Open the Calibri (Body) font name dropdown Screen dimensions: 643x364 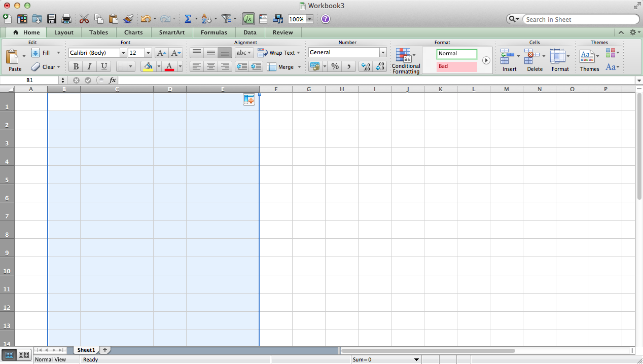point(123,53)
